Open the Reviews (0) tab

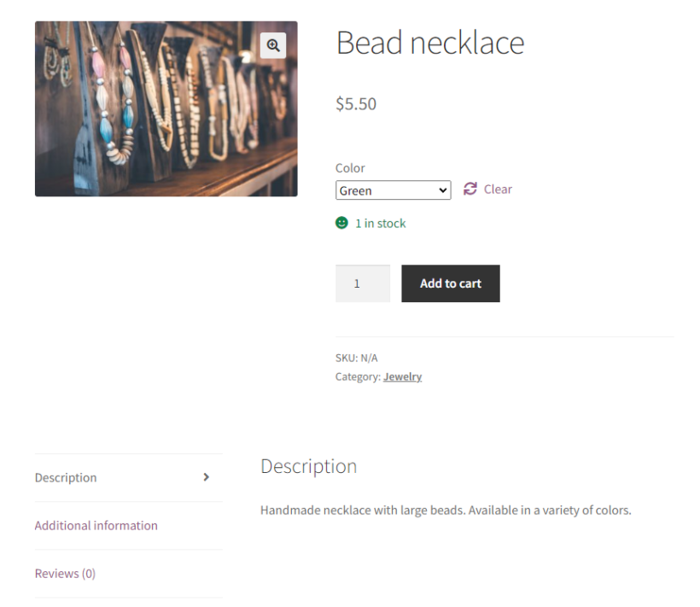65,573
